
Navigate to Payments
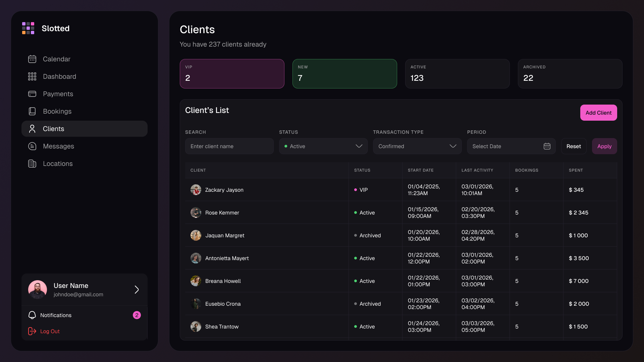click(85, 94)
